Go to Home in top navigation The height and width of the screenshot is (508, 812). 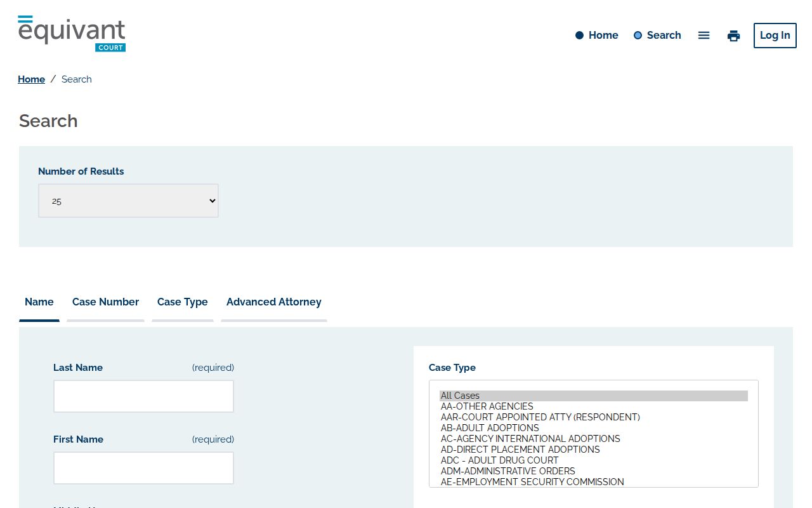tap(596, 36)
